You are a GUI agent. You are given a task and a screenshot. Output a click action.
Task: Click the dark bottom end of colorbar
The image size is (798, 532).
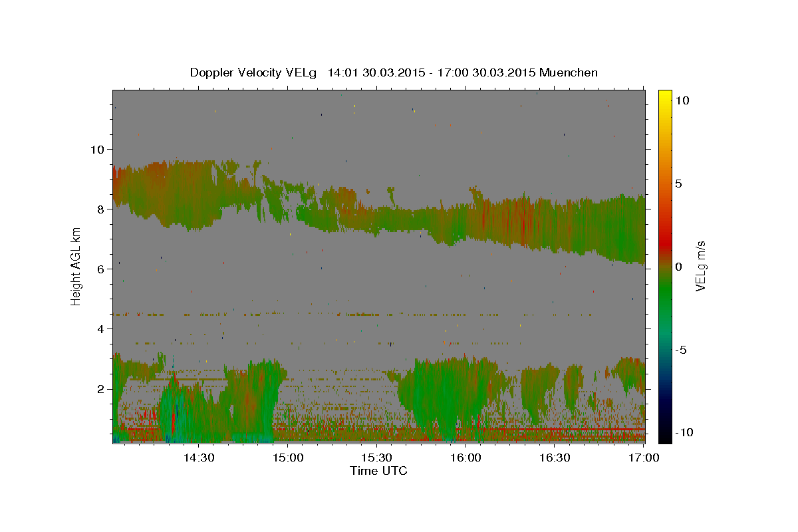pos(664,437)
